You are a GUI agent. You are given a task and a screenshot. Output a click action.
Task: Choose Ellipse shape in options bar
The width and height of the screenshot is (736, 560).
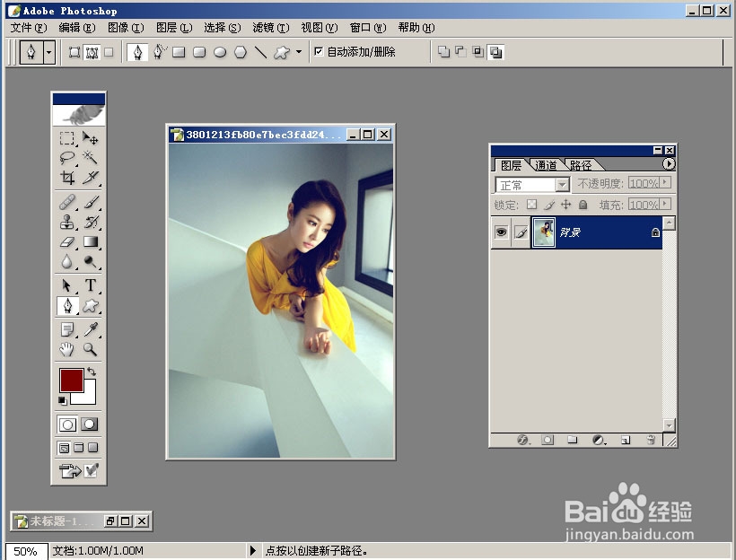(x=220, y=52)
